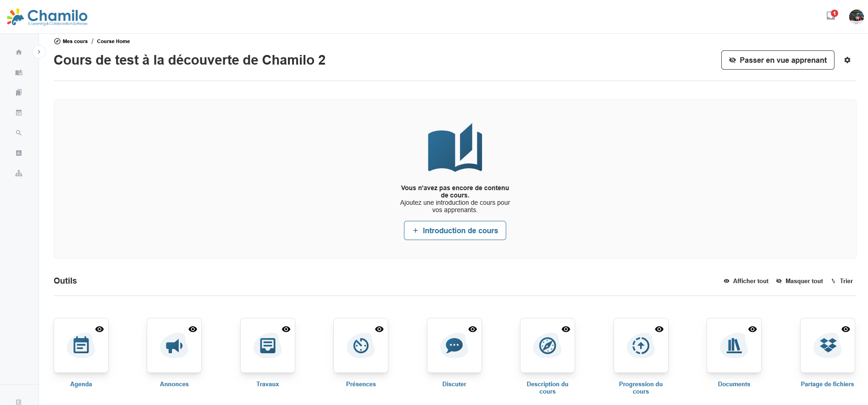Open the reporting chart icon in sidebar
868x405 pixels.
pos(19,153)
